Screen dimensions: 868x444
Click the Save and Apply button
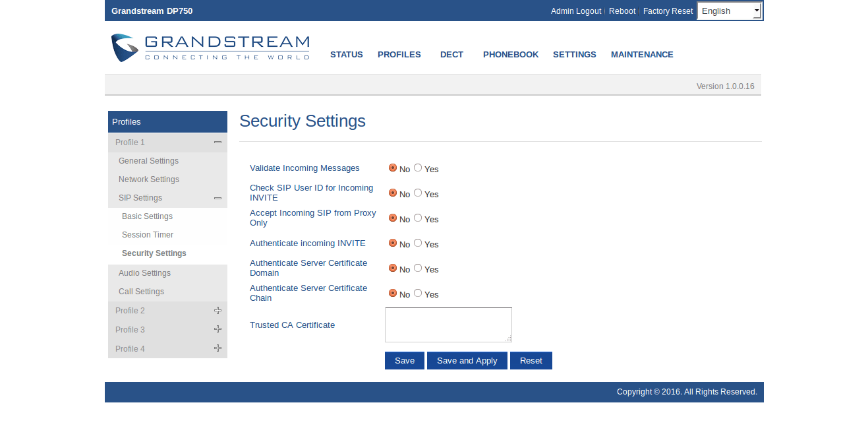[467, 361]
